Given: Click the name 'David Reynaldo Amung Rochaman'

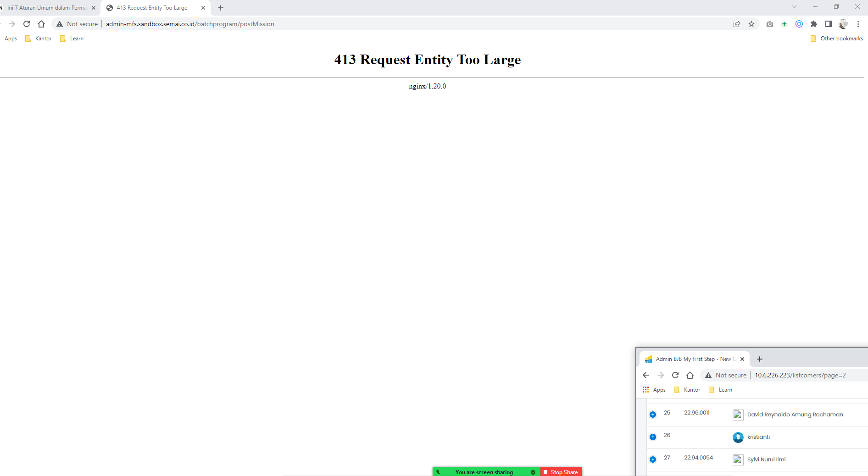Looking at the screenshot, I should (x=795, y=415).
